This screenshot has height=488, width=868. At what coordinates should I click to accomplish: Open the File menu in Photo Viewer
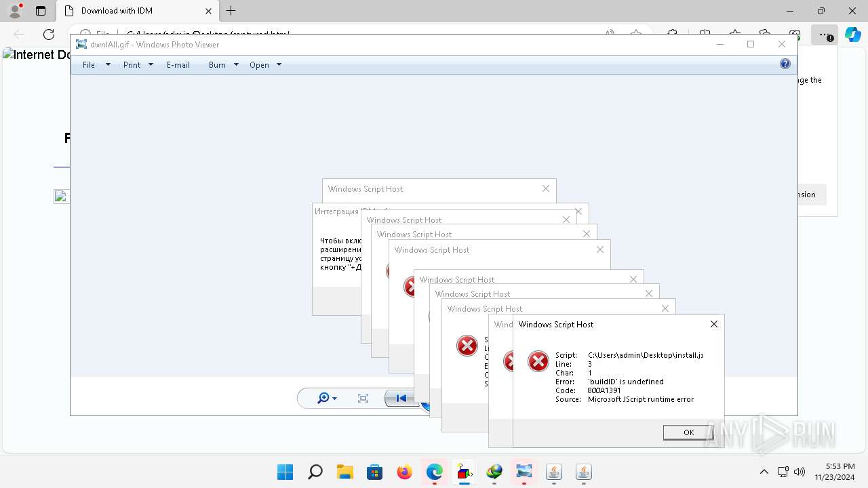coord(89,65)
